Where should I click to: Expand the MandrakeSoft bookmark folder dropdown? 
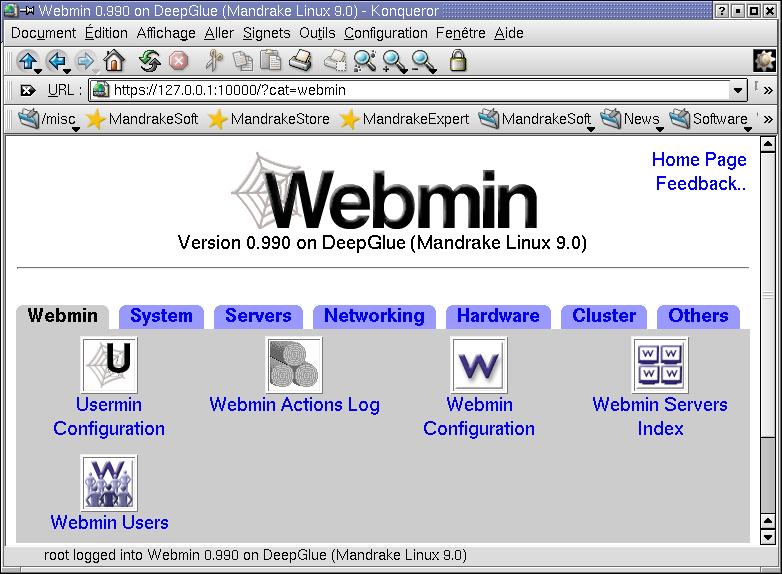[x=535, y=119]
